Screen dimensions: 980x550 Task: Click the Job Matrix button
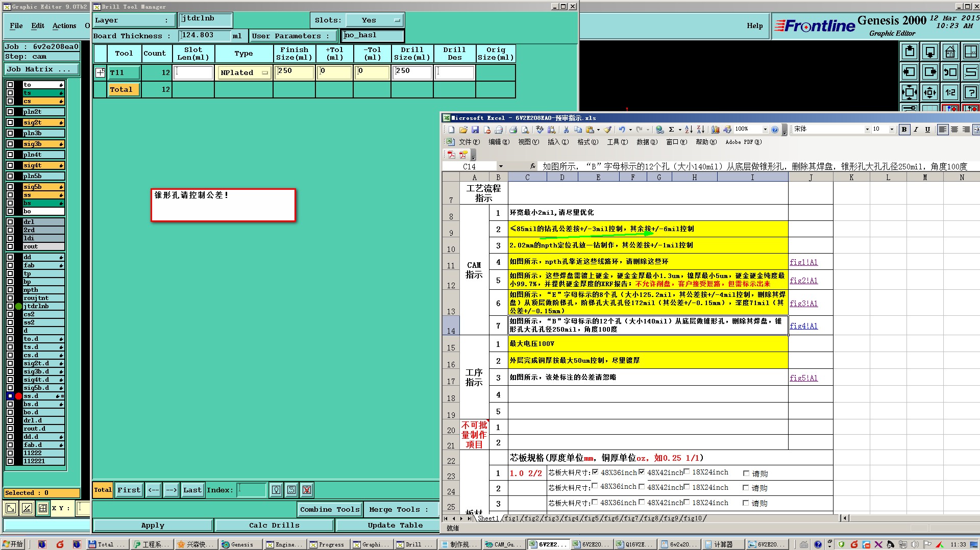click(42, 69)
